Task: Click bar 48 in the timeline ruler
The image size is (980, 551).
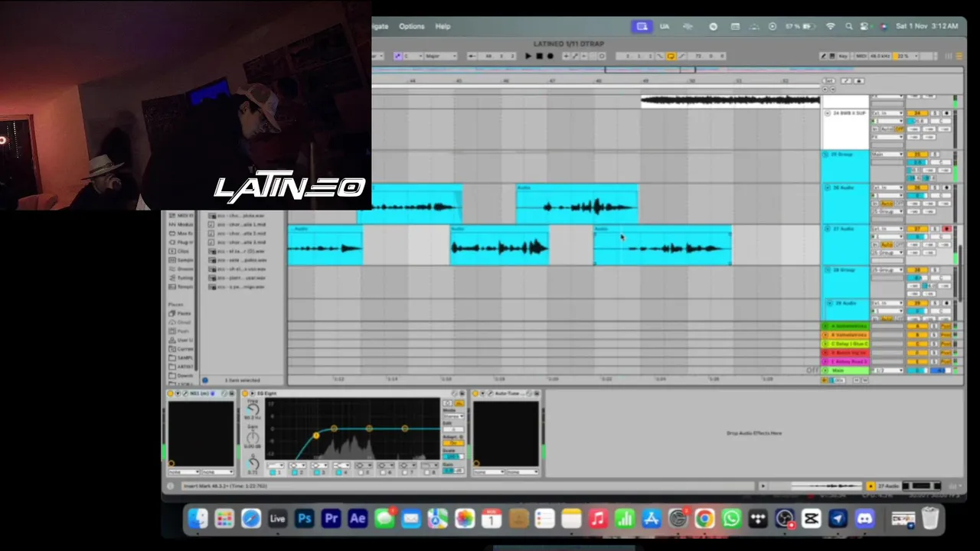Action: point(599,80)
